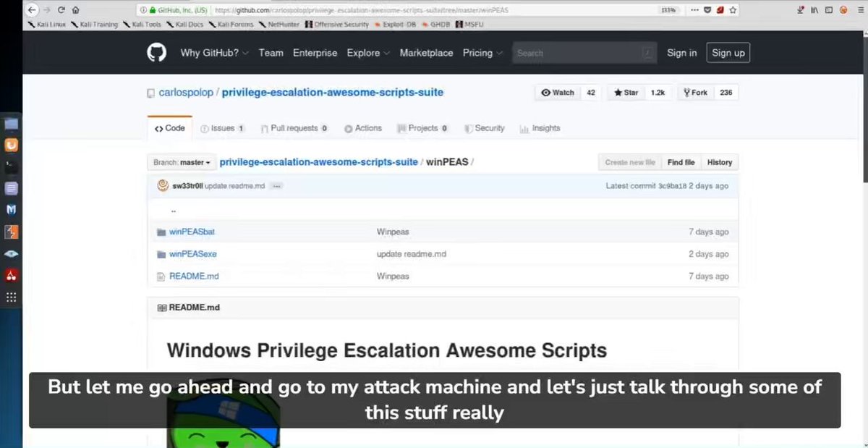Open the show applications grid in dock
The image size is (868, 448).
(11, 297)
